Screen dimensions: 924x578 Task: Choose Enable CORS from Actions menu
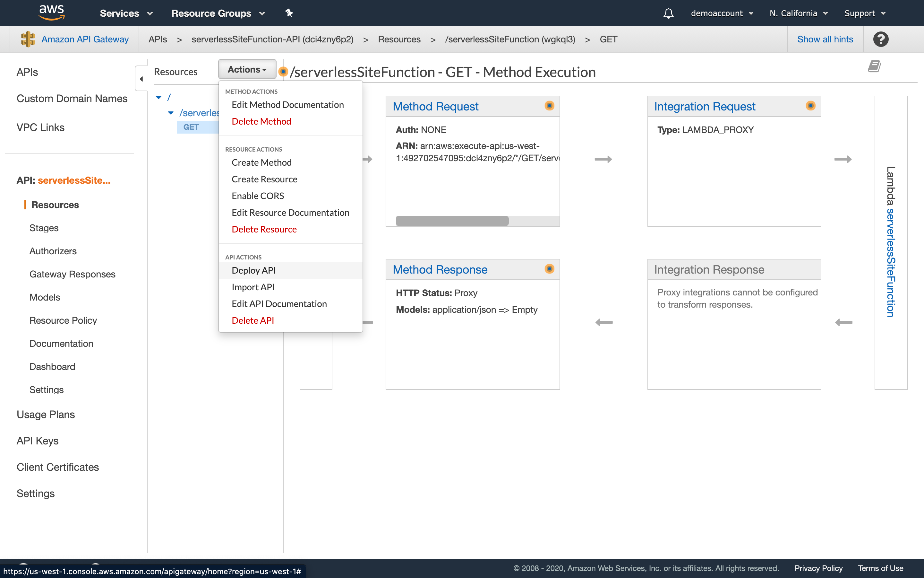(x=258, y=196)
